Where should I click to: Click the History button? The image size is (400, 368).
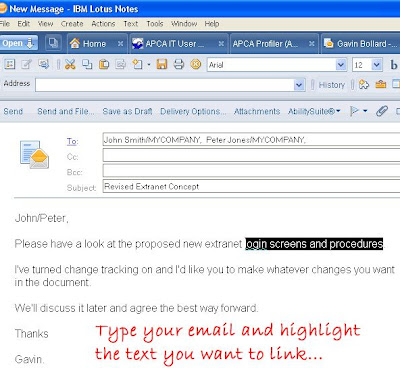(332, 85)
